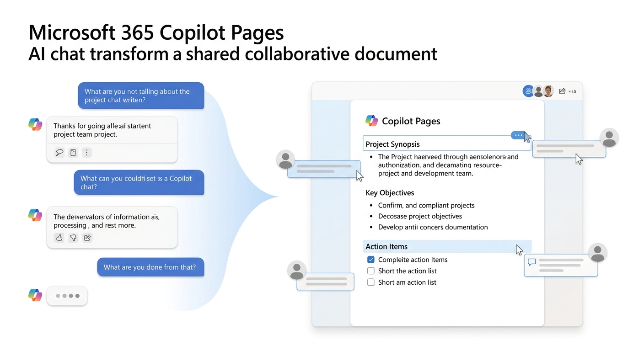The height and width of the screenshot is (351, 644).
Task: Click the Copilot typing indicator bubble
Action: pyautogui.click(x=67, y=296)
